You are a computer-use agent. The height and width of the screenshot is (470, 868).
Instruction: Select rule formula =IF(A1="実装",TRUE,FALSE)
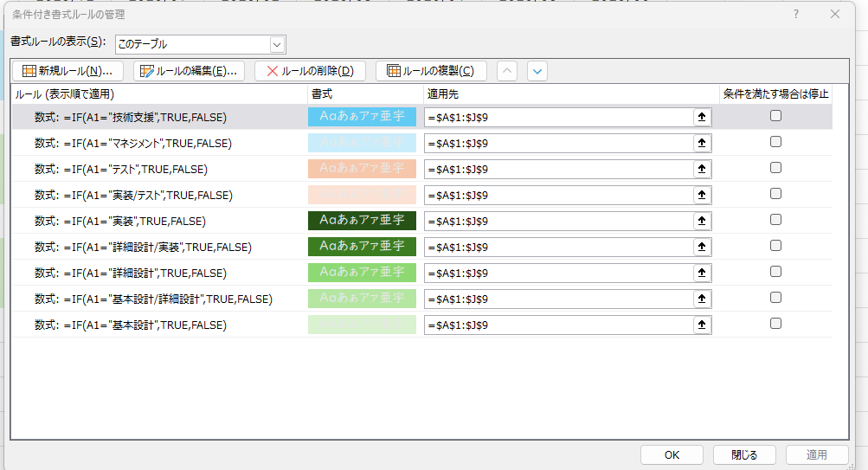click(x=120, y=222)
